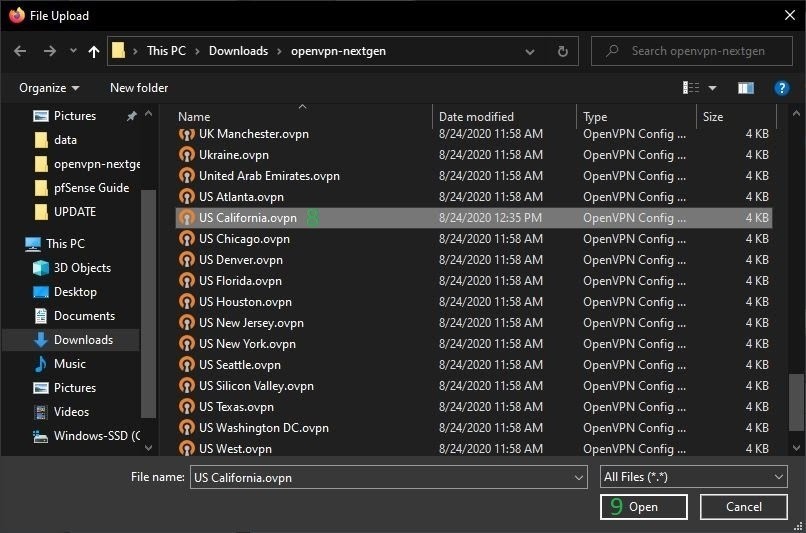
Task: Click the Open button
Action: coord(643,507)
